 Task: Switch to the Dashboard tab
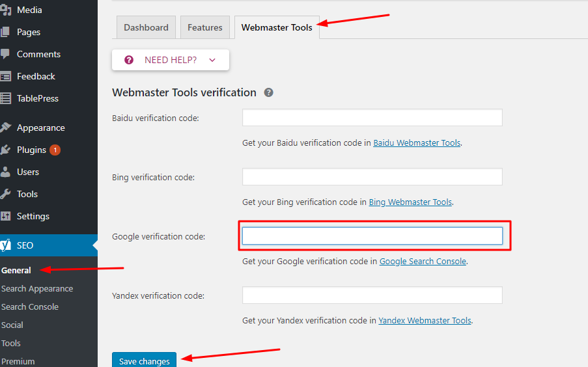[146, 27]
